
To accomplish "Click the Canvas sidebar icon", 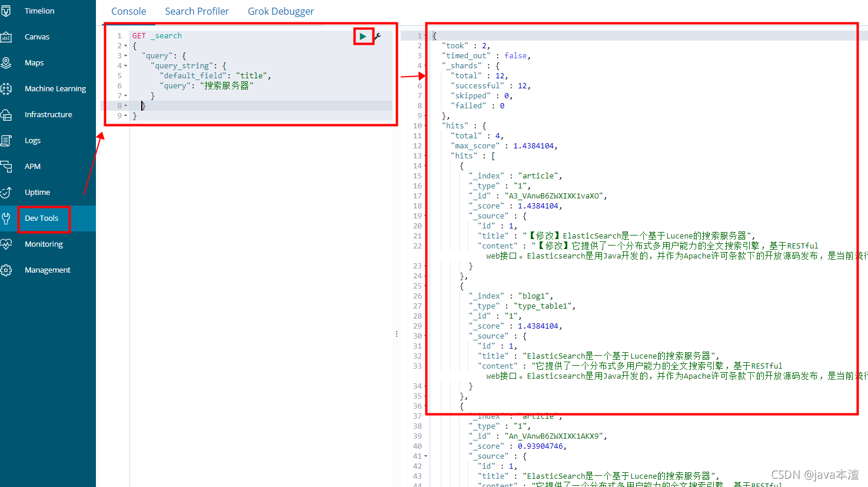I will (6, 37).
